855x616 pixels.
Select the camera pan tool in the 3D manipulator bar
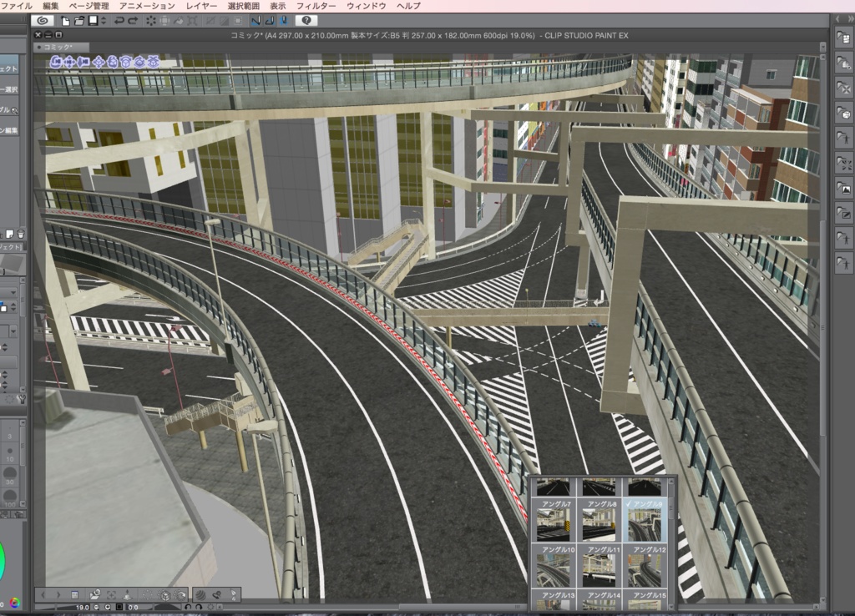point(69,63)
